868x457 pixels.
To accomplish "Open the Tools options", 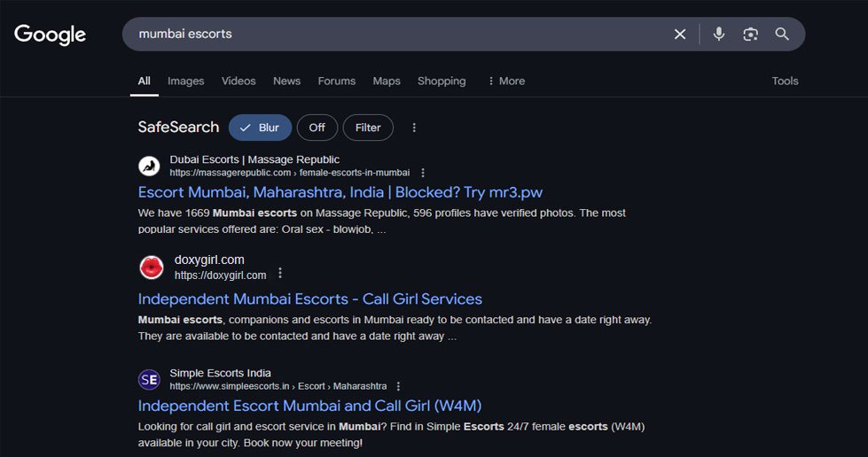I will coord(785,81).
